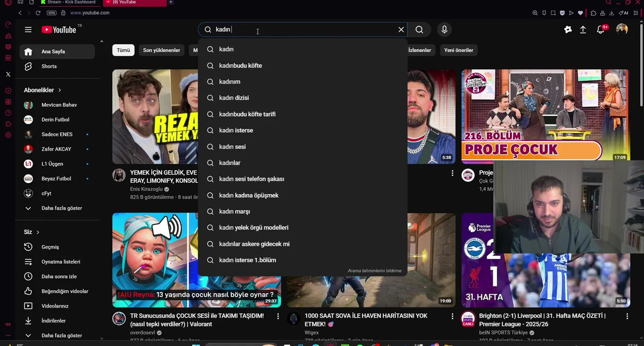Open the account avatar menu
644x346 pixels.
(x=622, y=30)
